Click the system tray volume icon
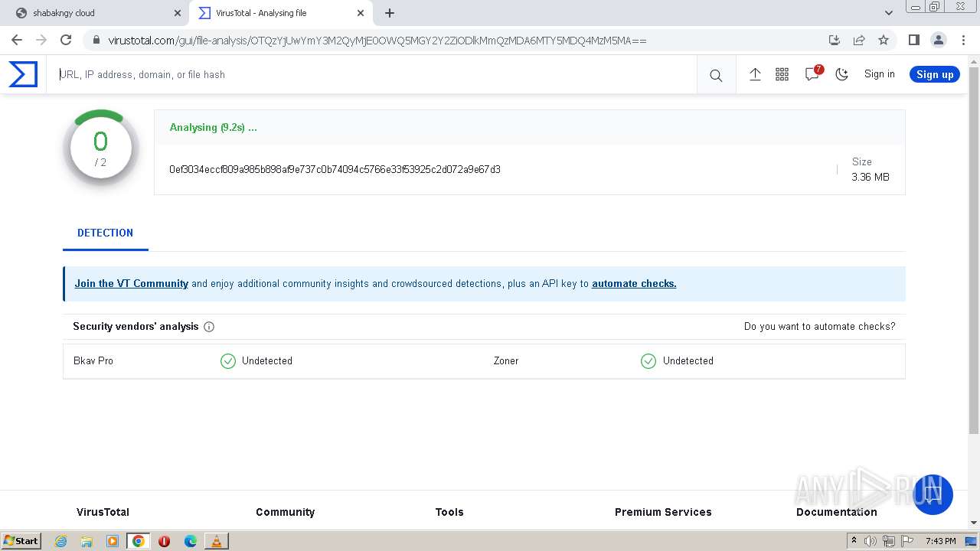The image size is (980, 551). pos(871,541)
